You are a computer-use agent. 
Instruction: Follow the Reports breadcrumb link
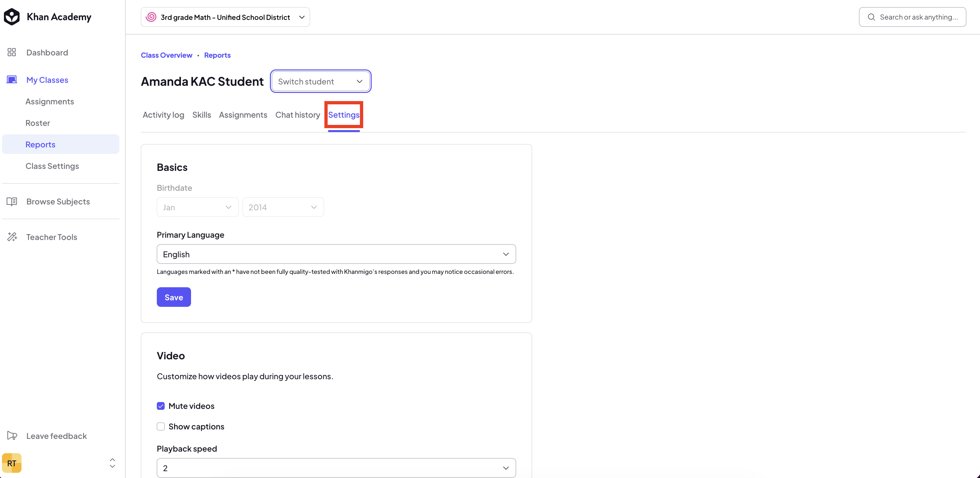217,55
